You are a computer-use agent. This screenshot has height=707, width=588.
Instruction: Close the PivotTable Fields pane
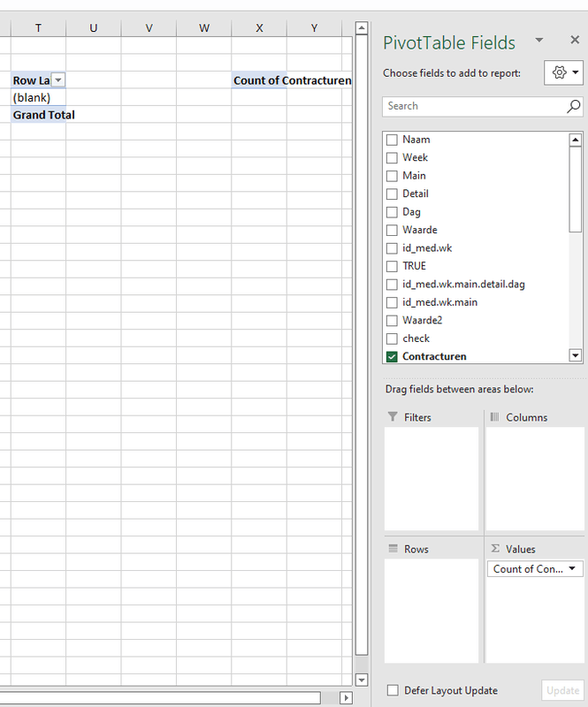click(575, 40)
